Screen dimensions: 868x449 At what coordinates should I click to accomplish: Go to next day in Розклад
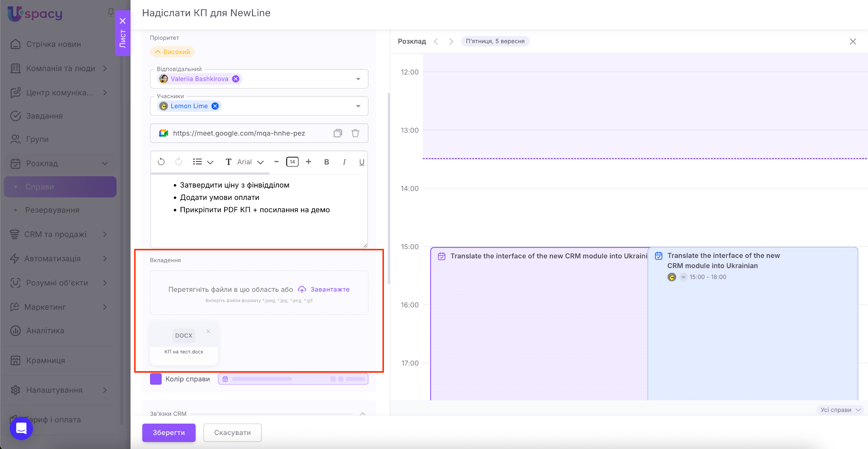click(451, 42)
